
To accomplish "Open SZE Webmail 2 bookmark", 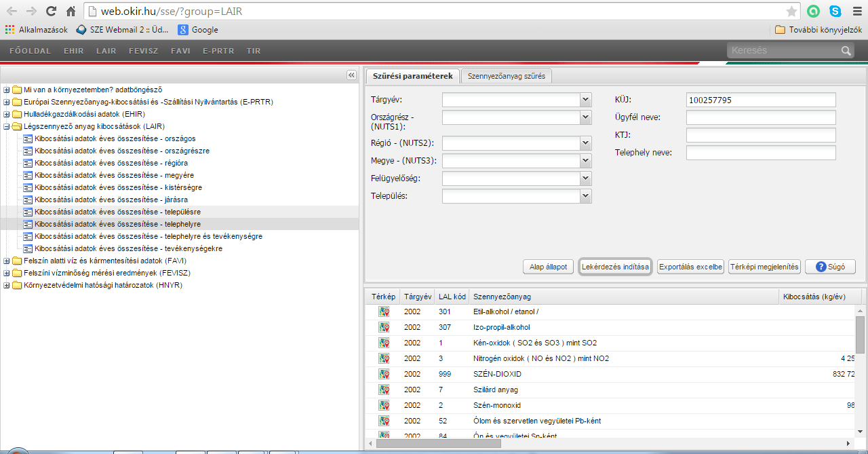I will (x=123, y=30).
